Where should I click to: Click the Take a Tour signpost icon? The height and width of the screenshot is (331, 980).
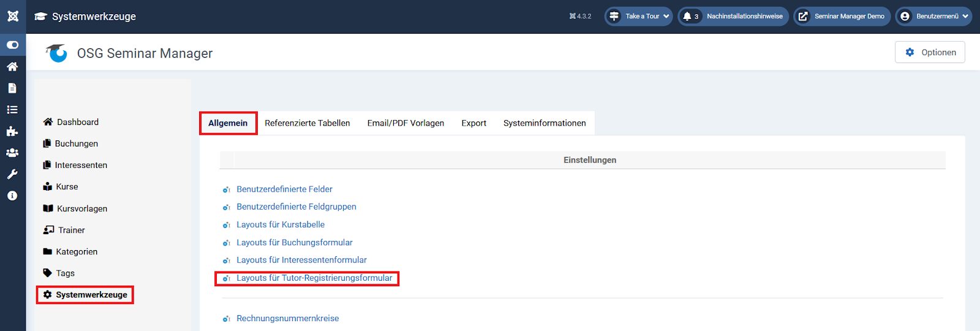(614, 17)
